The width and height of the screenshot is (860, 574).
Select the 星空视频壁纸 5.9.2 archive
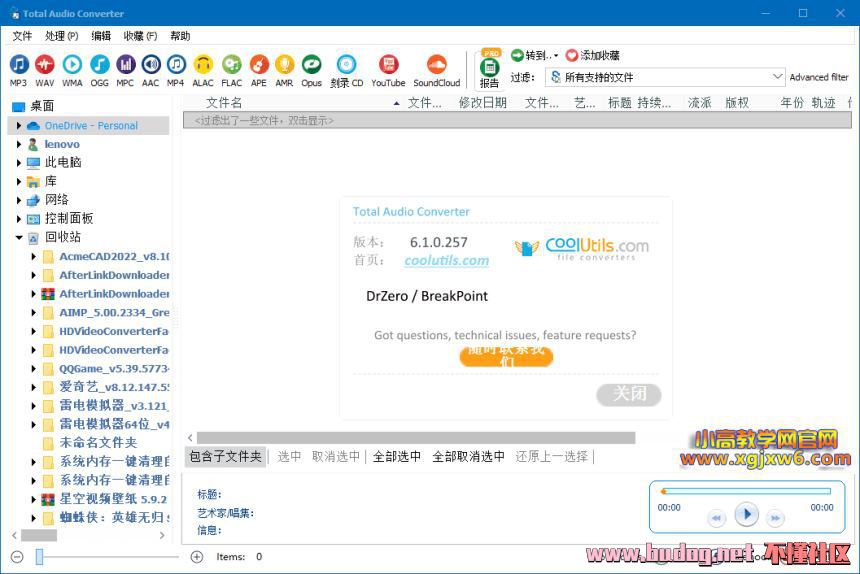tap(113, 499)
